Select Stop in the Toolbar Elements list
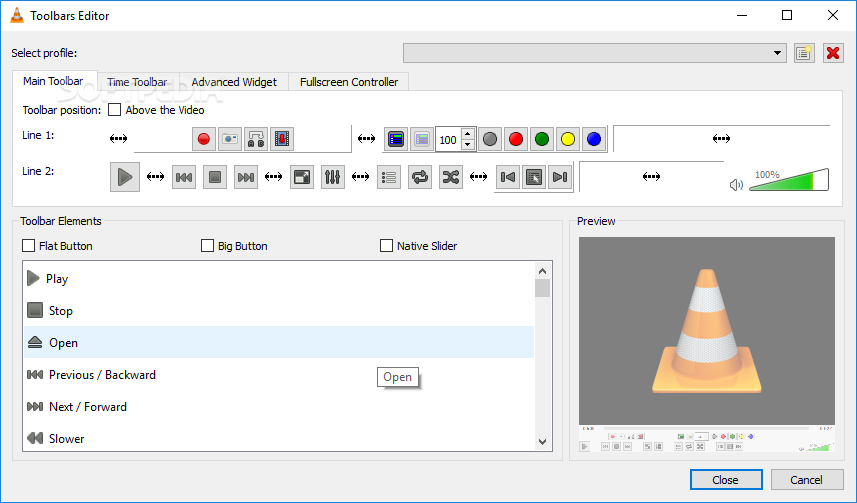 pyautogui.click(x=279, y=311)
